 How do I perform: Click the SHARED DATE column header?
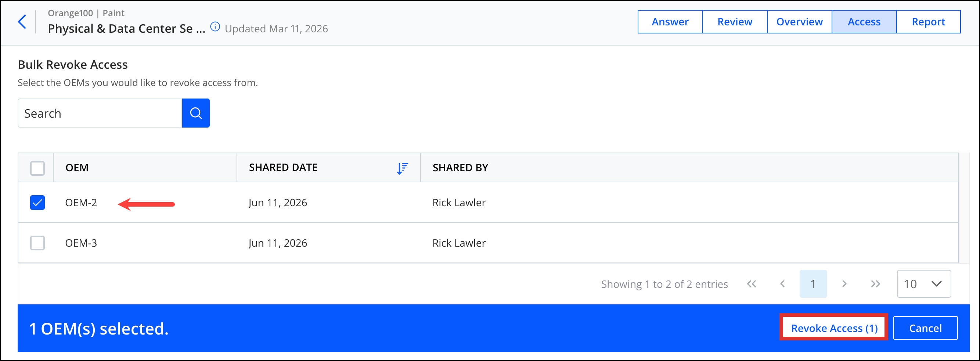pyautogui.click(x=283, y=168)
